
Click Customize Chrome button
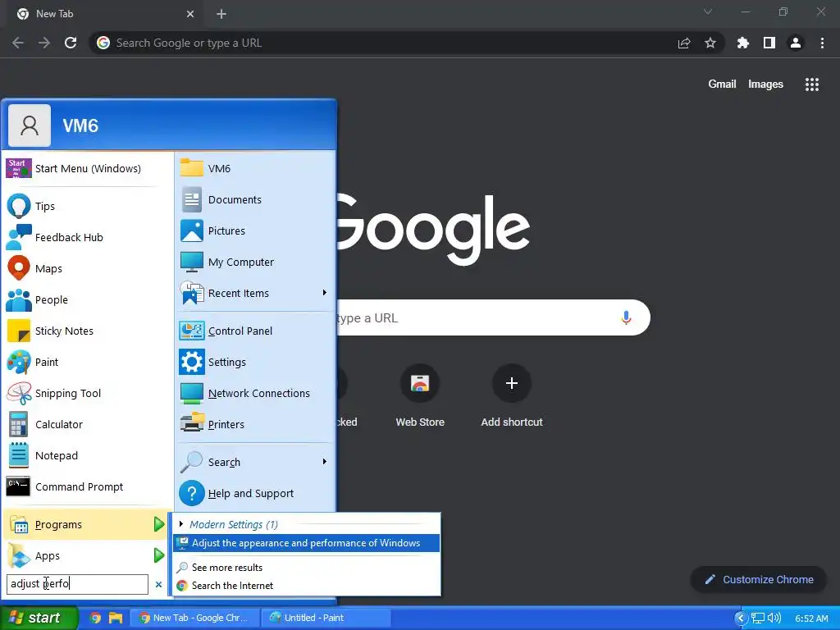(759, 580)
